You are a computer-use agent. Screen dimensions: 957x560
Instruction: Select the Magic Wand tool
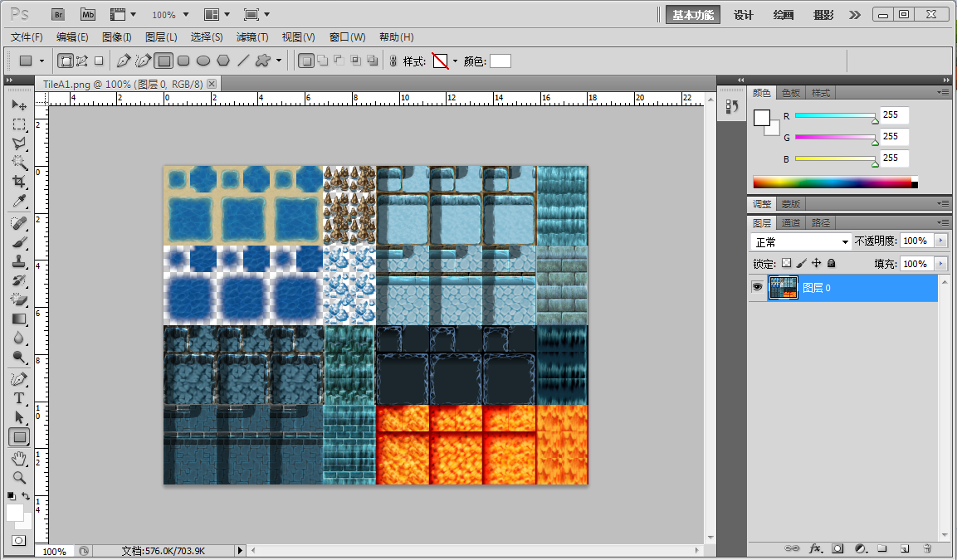click(x=19, y=163)
